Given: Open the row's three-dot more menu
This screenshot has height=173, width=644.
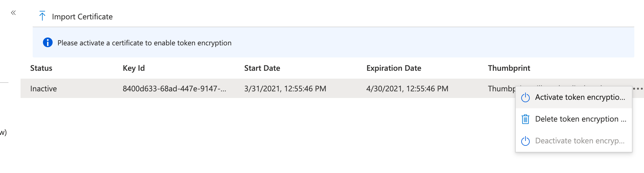Looking at the screenshot, I should pos(638,89).
